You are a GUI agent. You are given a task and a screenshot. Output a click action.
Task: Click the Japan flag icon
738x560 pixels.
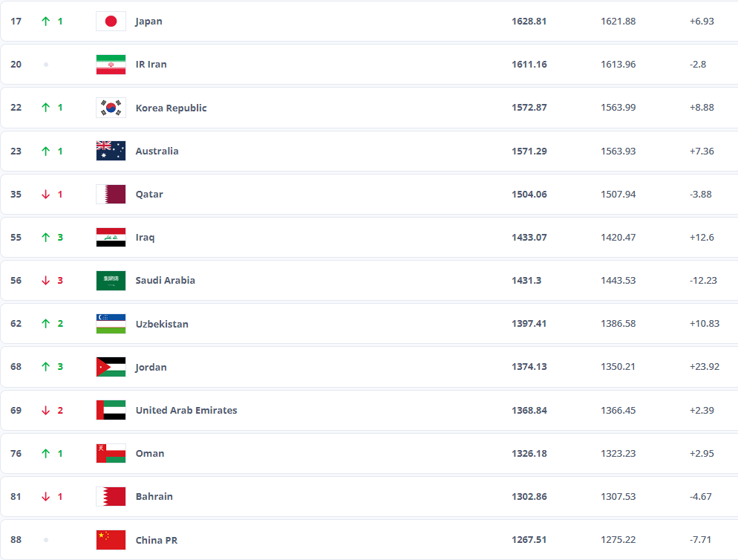pos(111,22)
